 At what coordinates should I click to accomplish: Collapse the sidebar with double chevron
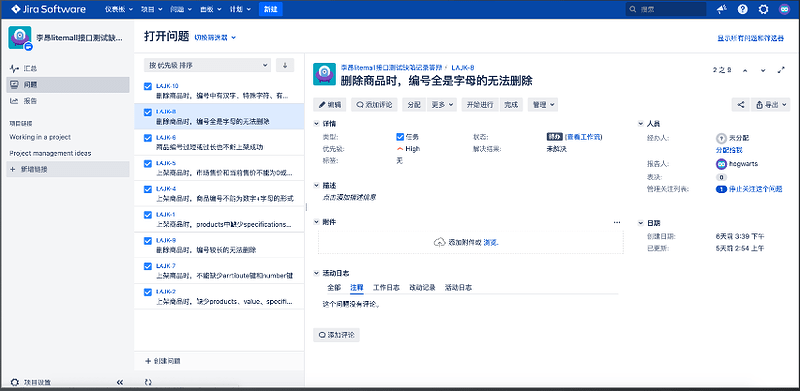point(120,382)
